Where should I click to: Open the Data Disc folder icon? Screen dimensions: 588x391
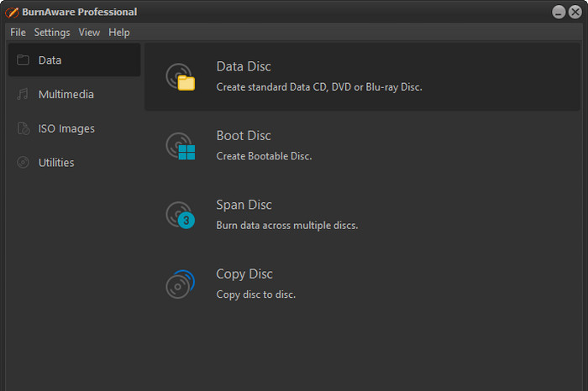point(181,77)
